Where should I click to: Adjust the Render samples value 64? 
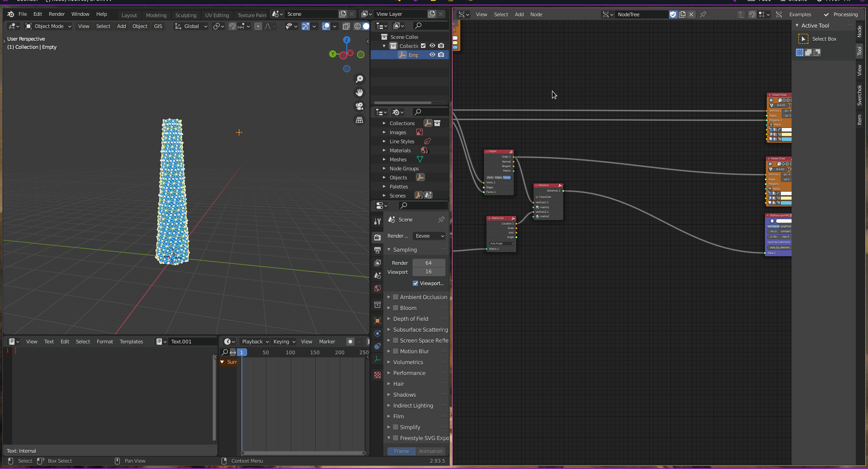pos(429,263)
